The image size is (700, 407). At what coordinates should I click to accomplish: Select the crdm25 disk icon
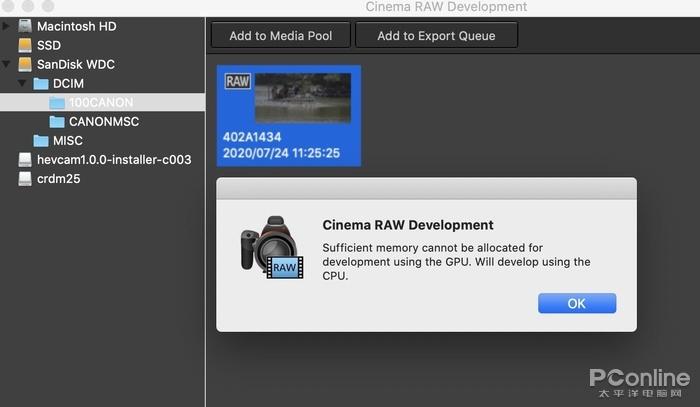(x=25, y=179)
